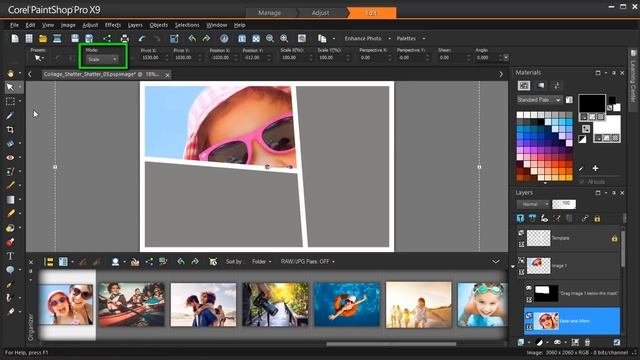Screen dimensions: 640x360
Task: Open the Sort by Folder dropdown
Action: (262, 262)
